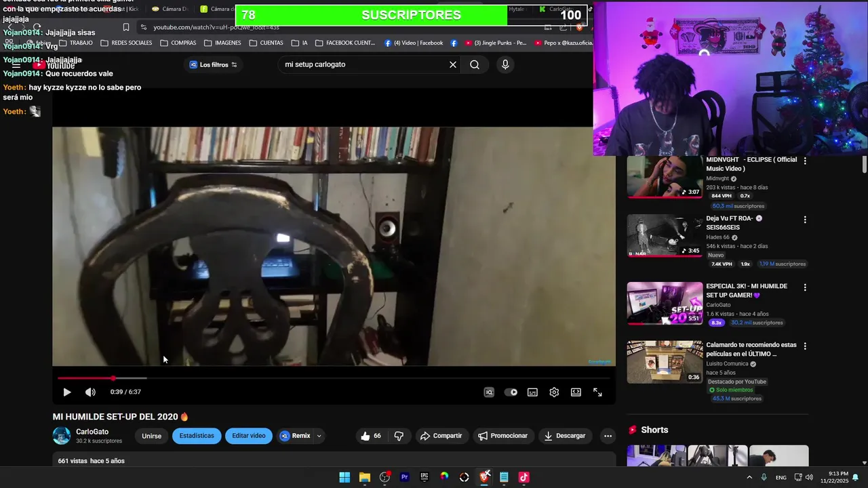868x488 pixels.
Task: Mute the video volume speaker icon
Action: (90, 392)
